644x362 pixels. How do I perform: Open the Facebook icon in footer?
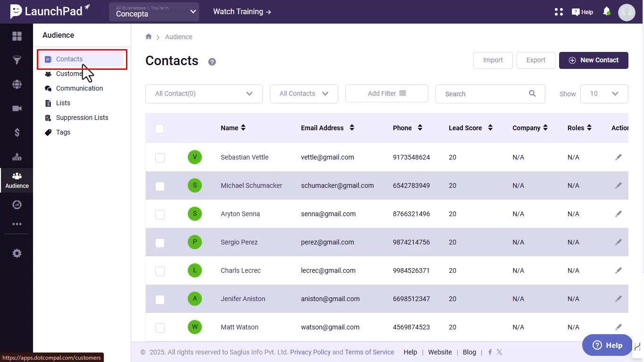[x=490, y=352]
